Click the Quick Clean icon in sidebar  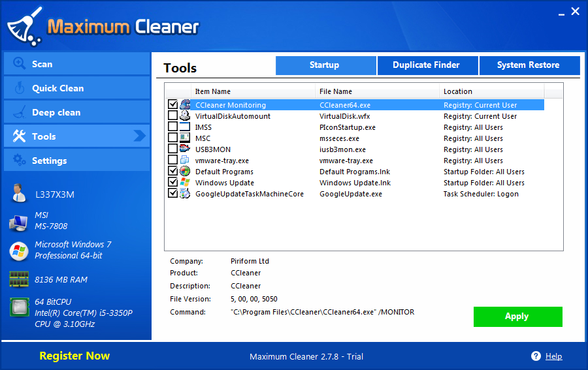[20, 88]
